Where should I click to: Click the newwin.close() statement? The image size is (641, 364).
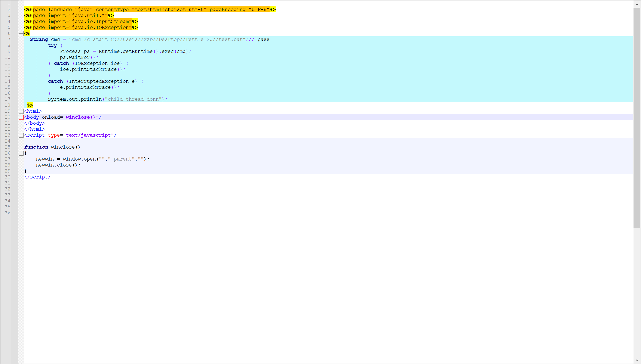[58, 165]
